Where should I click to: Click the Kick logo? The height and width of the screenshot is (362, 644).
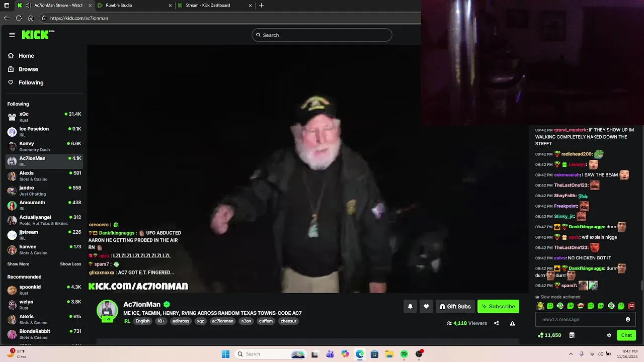(x=38, y=35)
